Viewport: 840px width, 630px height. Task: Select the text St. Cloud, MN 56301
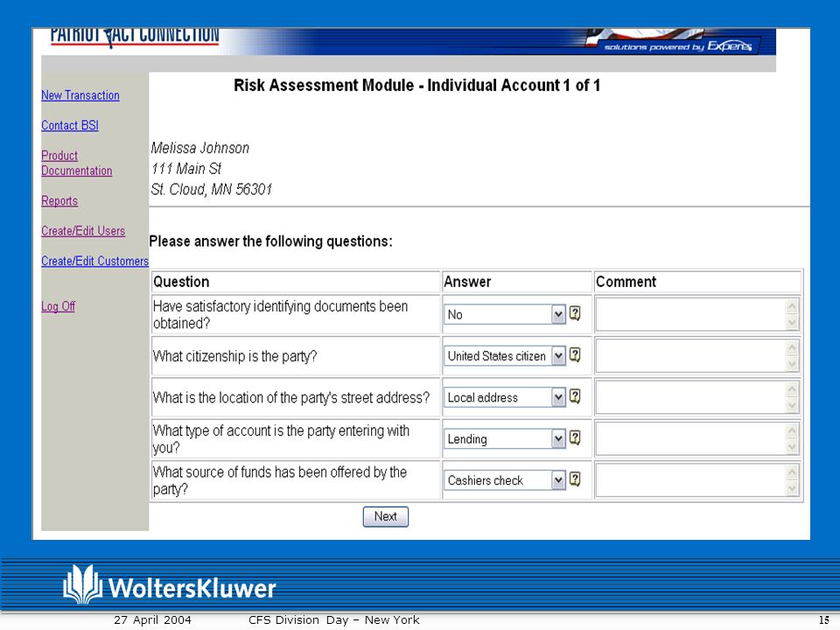[212, 190]
